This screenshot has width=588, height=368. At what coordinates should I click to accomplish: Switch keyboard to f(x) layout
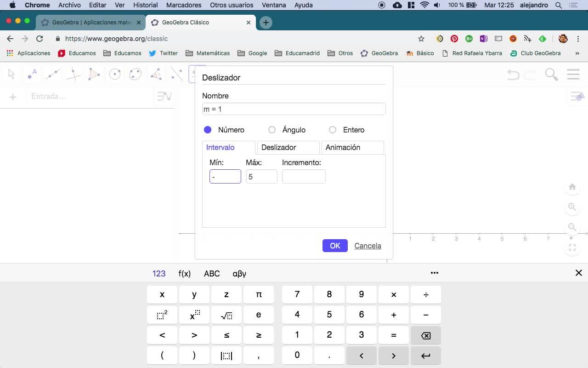pos(185,274)
